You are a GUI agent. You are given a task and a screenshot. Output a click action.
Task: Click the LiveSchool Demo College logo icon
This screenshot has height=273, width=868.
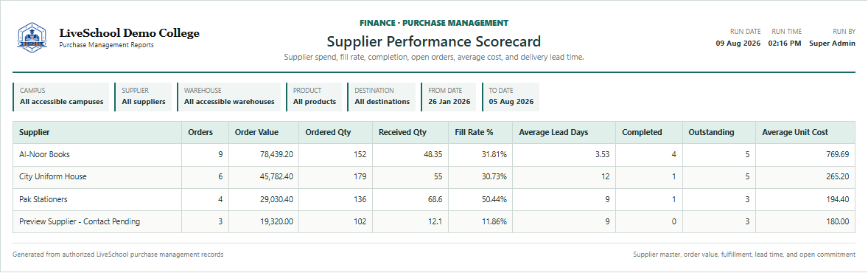(32, 38)
